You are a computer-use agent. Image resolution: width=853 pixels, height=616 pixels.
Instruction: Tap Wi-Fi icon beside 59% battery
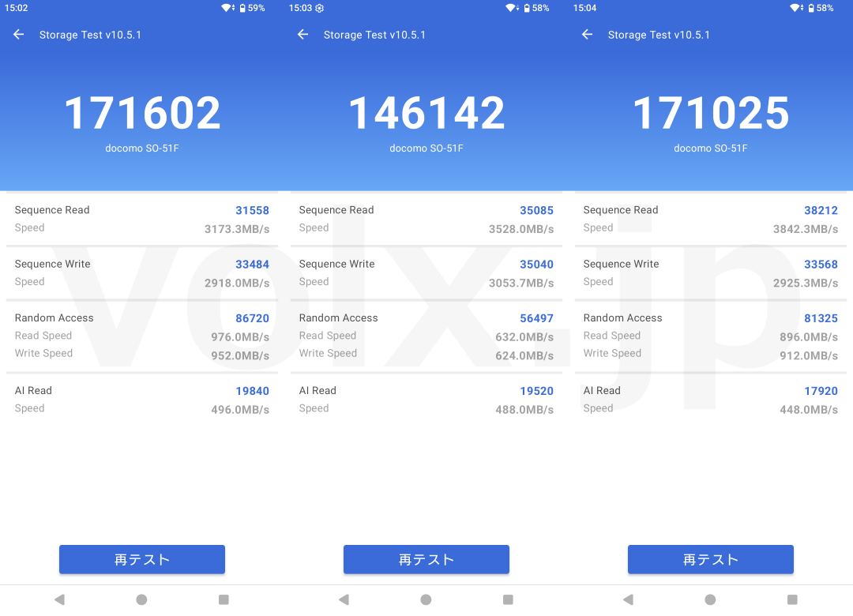tap(227, 8)
